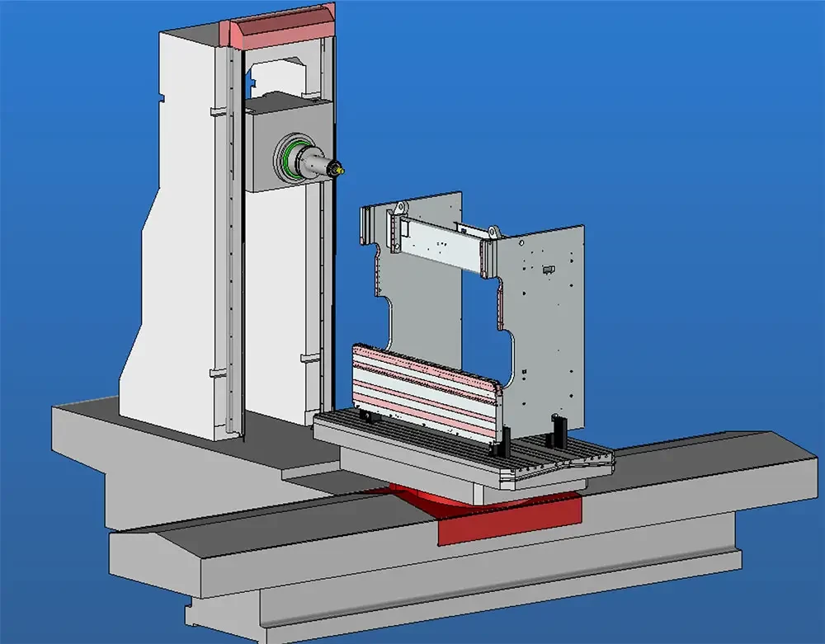The height and width of the screenshot is (644, 825).
Task: Select the T-slot machine table
Action: tap(463, 449)
